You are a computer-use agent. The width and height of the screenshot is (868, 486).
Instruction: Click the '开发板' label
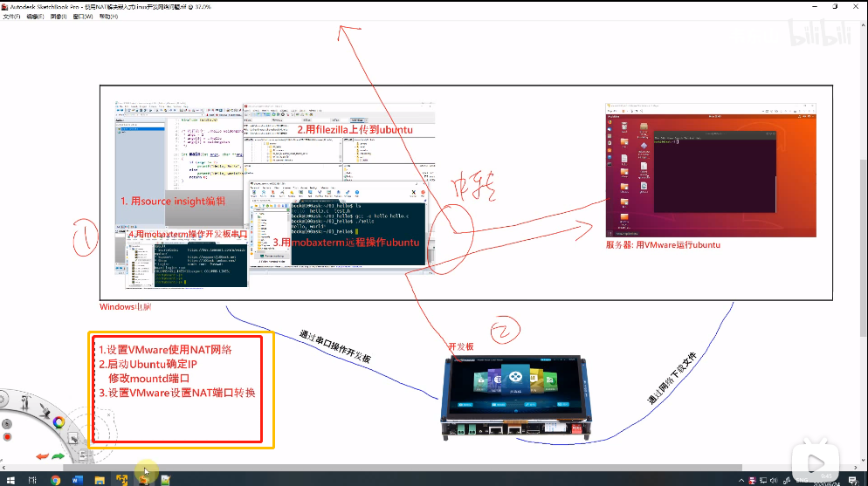pos(461,346)
